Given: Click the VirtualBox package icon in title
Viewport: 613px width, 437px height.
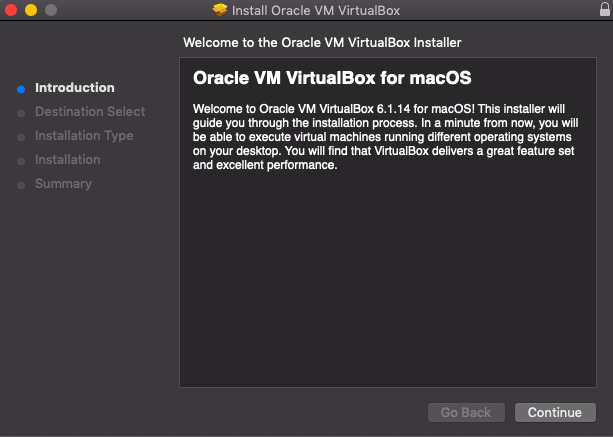Looking at the screenshot, I should click(220, 10).
